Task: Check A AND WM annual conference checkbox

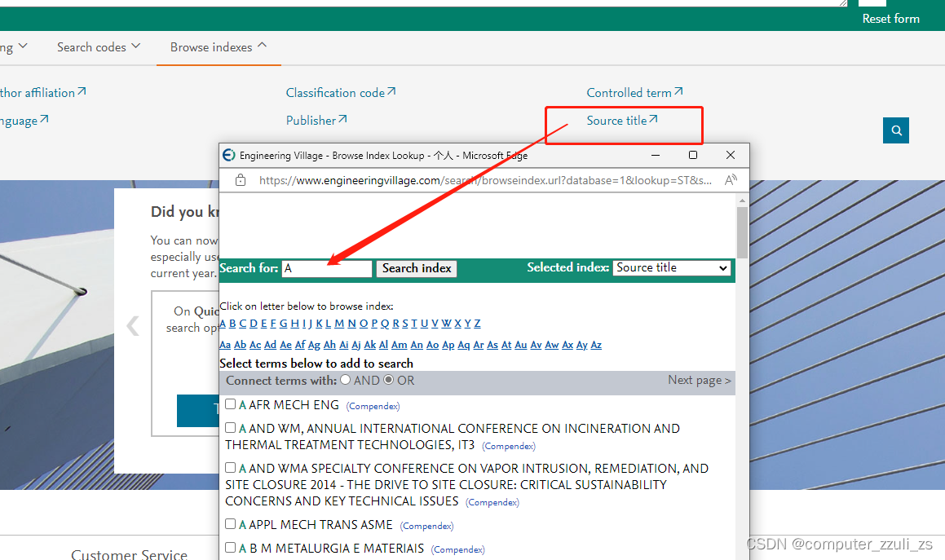Action: pos(230,427)
